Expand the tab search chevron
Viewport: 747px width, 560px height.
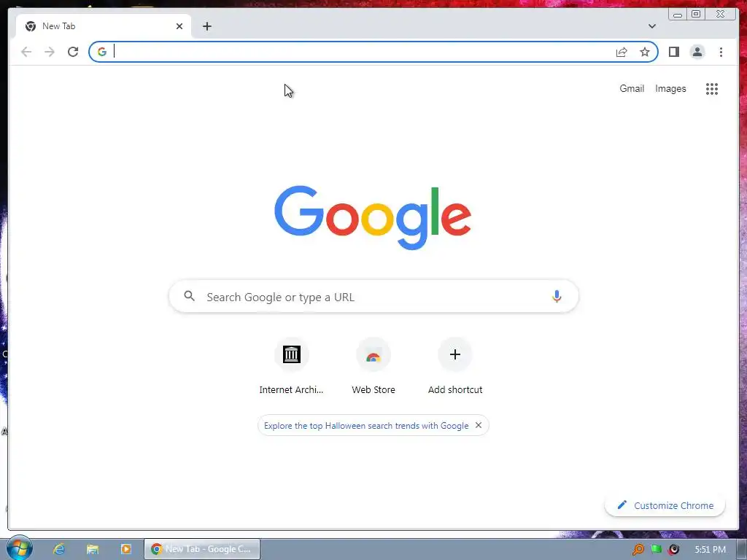coord(651,26)
